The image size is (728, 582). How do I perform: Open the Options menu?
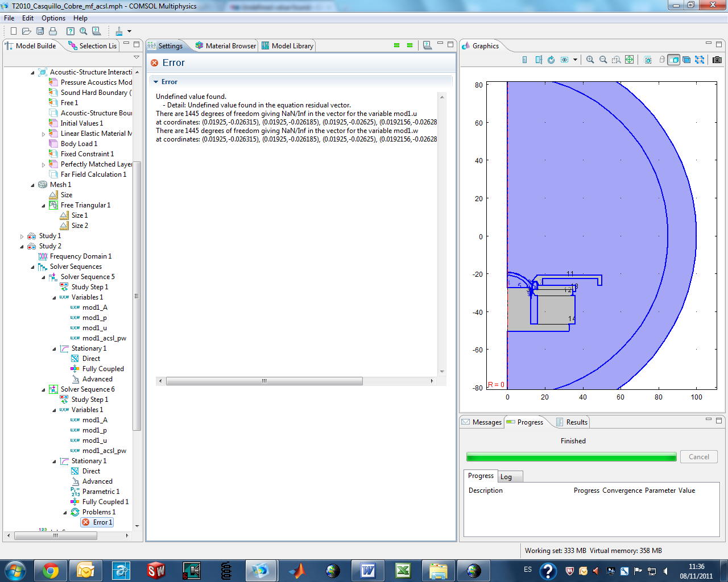coord(53,18)
